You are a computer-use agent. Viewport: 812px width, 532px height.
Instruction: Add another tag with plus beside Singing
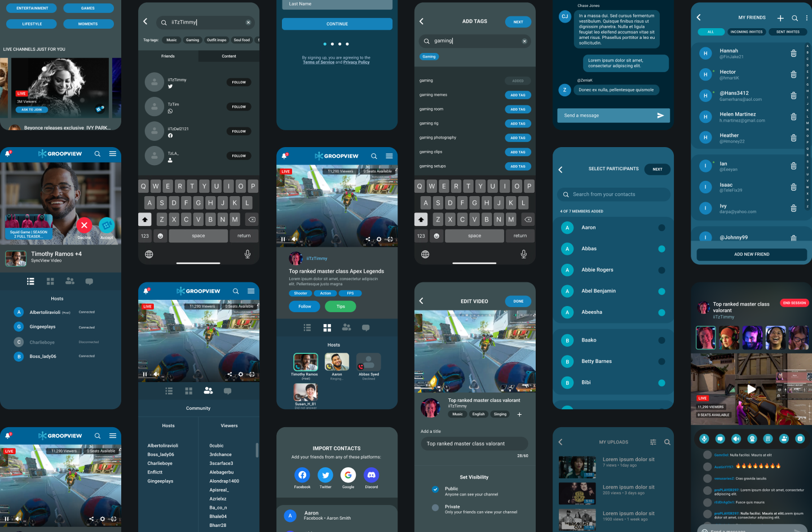[519, 415]
